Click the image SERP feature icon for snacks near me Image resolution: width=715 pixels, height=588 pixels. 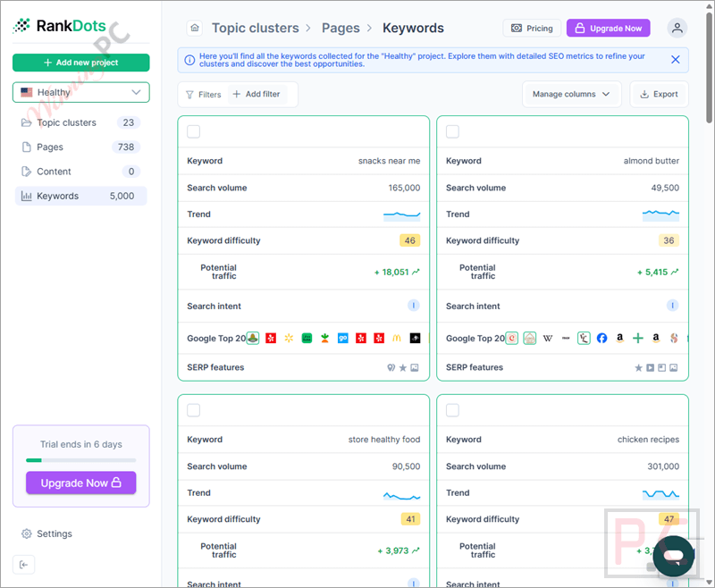pyautogui.click(x=415, y=368)
